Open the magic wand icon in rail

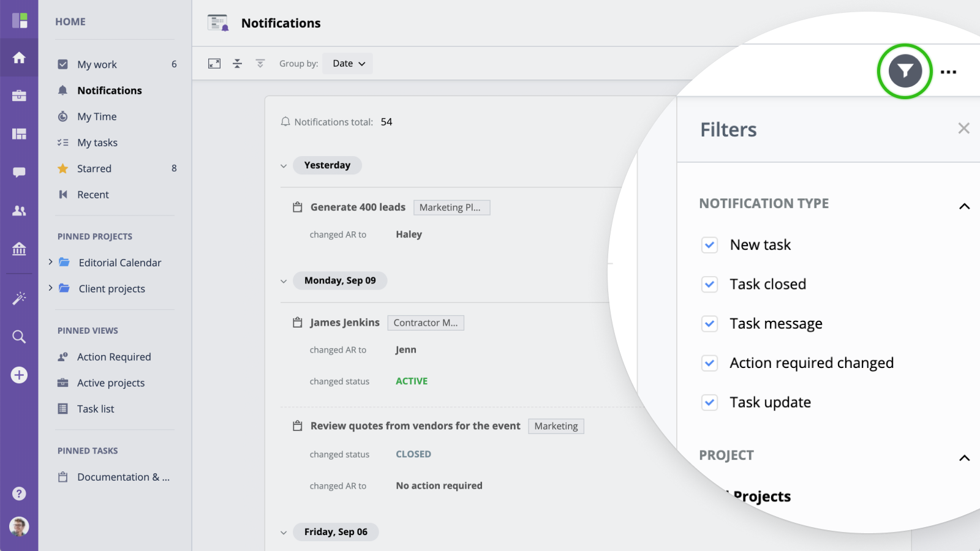pyautogui.click(x=19, y=298)
